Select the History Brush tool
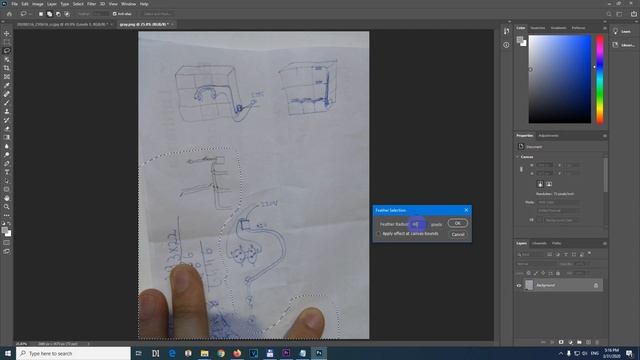Viewport: 640px width, 360px height. click(7, 120)
